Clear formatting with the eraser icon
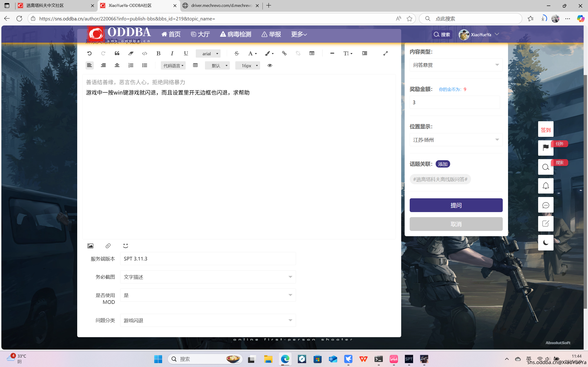Image resolution: width=588 pixels, height=367 pixels. [131, 53]
